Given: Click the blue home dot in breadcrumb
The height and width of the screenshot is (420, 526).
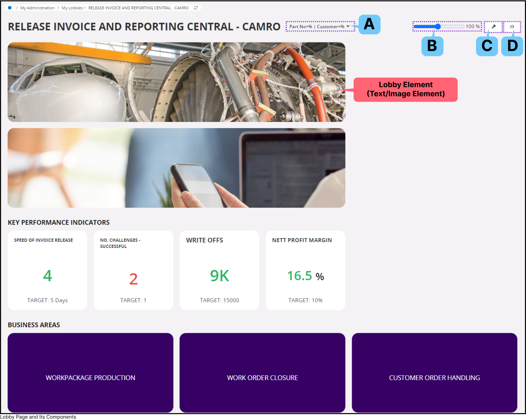Looking at the screenshot, I should [10, 8].
